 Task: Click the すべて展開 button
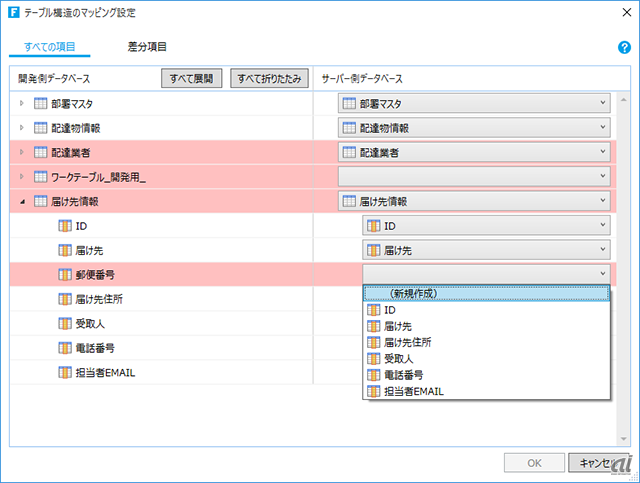[x=190, y=78]
